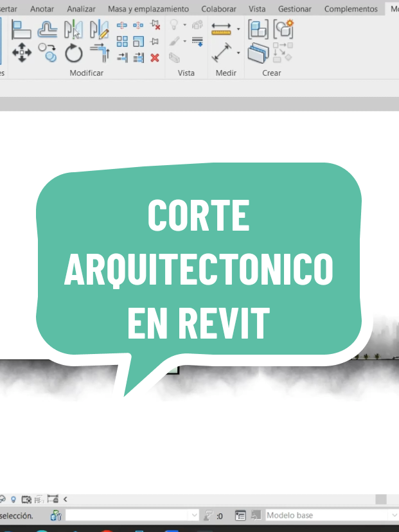Click the Displace Elements icon
Viewport: 399px width, 532px height.
click(197, 25)
